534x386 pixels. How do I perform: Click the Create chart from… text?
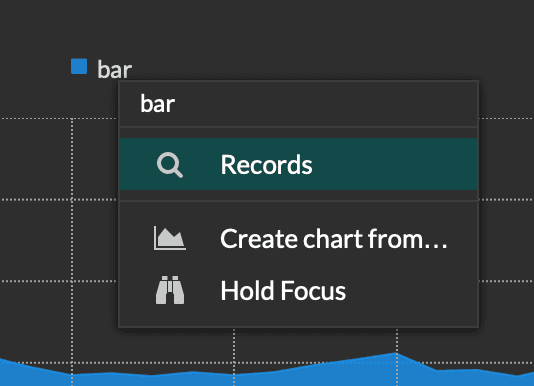pyautogui.click(x=334, y=238)
